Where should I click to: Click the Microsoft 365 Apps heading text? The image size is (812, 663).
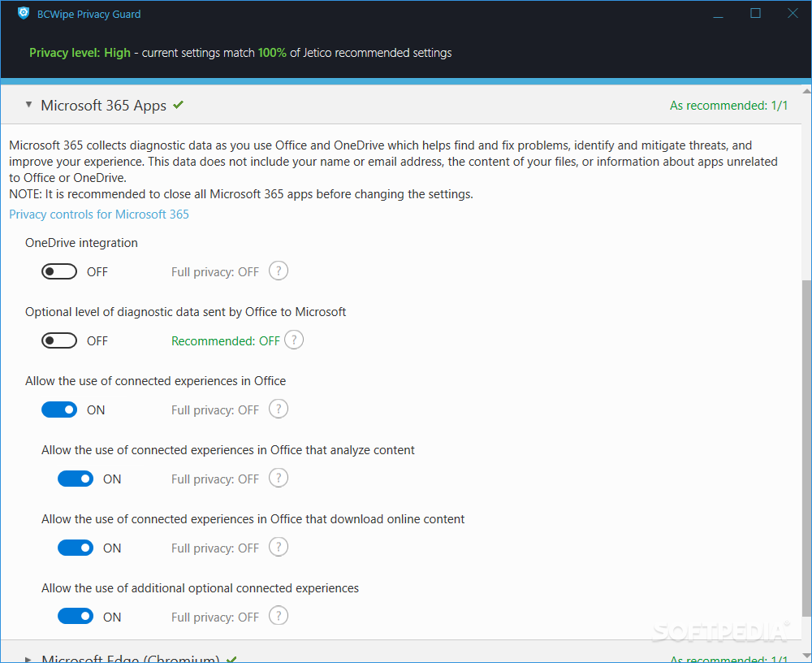[104, 106]
